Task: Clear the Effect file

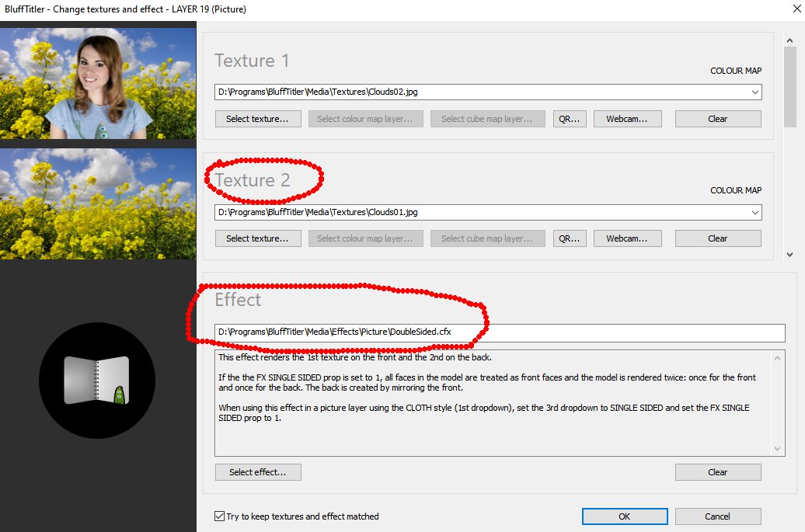Action: (x=718, y=472)
